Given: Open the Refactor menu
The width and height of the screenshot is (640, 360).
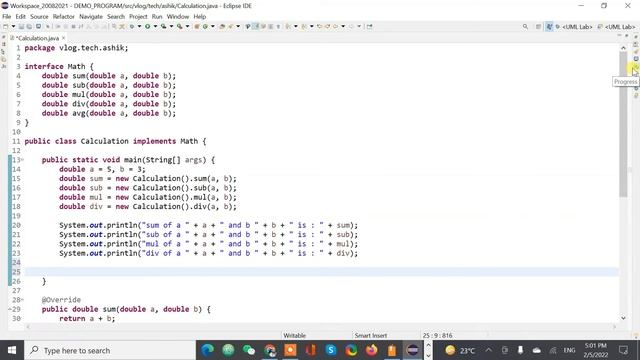Looking at the screenshot, I should click(x=64, y=17).
